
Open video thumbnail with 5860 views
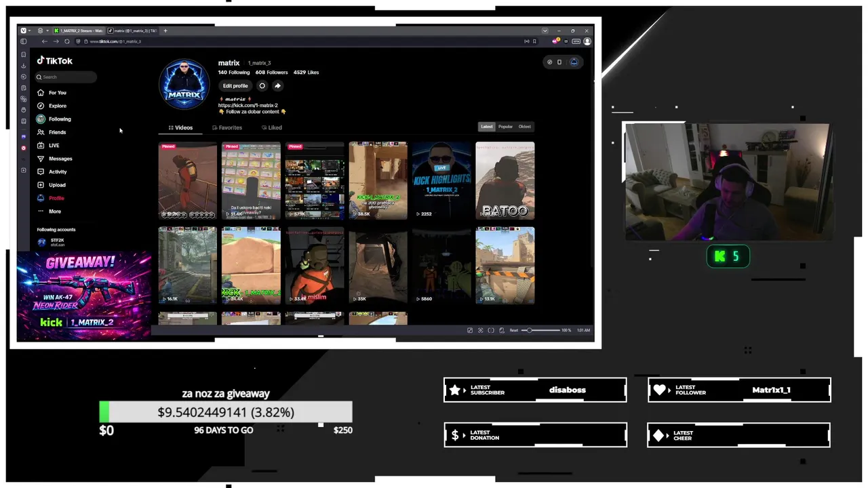[x=441, y=265]
